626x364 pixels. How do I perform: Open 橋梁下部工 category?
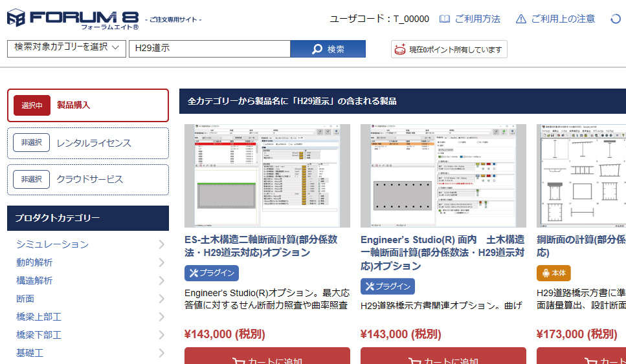pyautogui.click(x=39, y=335)
